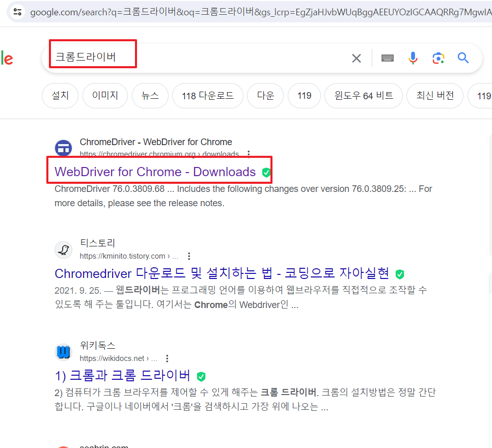Select the 최신 버전 filter chip
Viewport: 492px width, 448px height.
coord(435,96)
